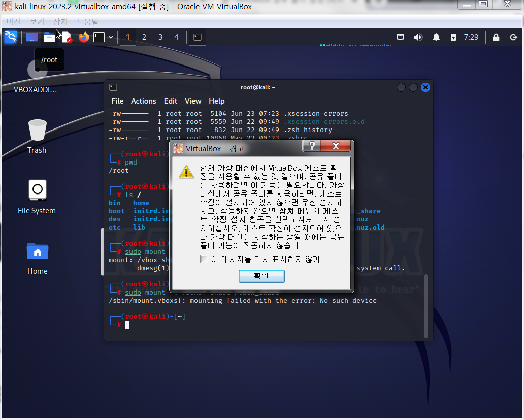Screen dimensions: 524x420
Task: Click the volume speaker icon
Action: (418, 37)
